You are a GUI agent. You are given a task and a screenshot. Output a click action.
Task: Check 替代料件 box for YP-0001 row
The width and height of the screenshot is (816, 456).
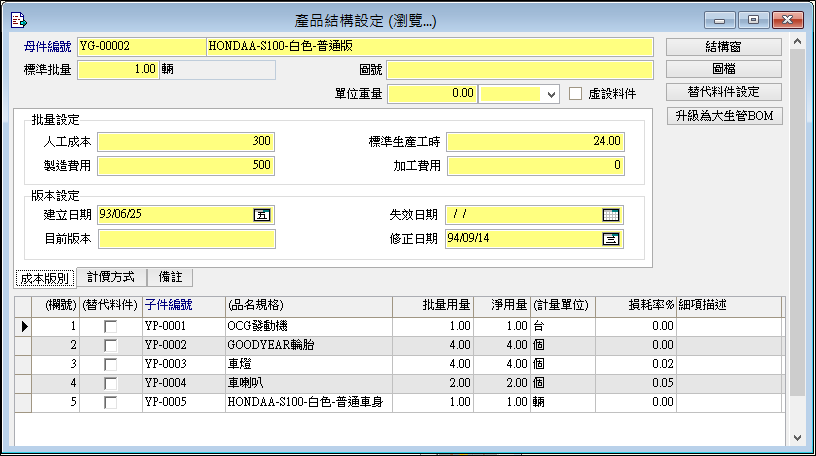point(110,326)
